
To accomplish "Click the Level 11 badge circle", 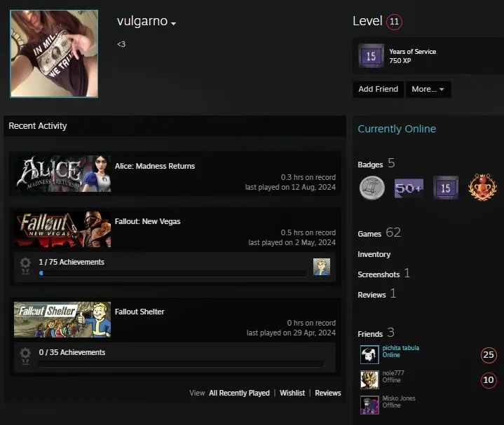I will (x=394, y=22).
